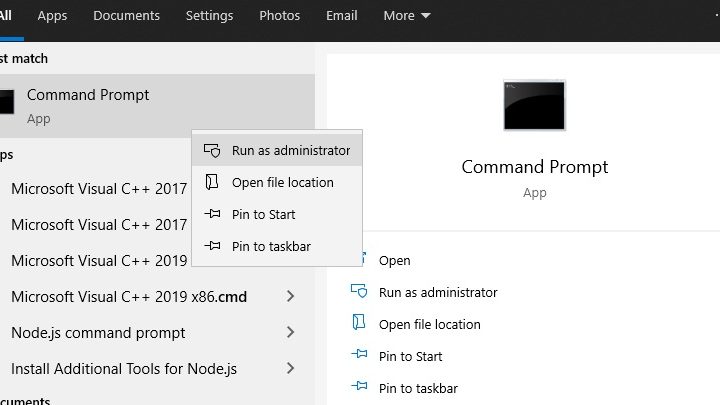This screenshot has width=720, height=405.
Task: Select the Command Prompt best match result
Action: click(x=157, y=106)
